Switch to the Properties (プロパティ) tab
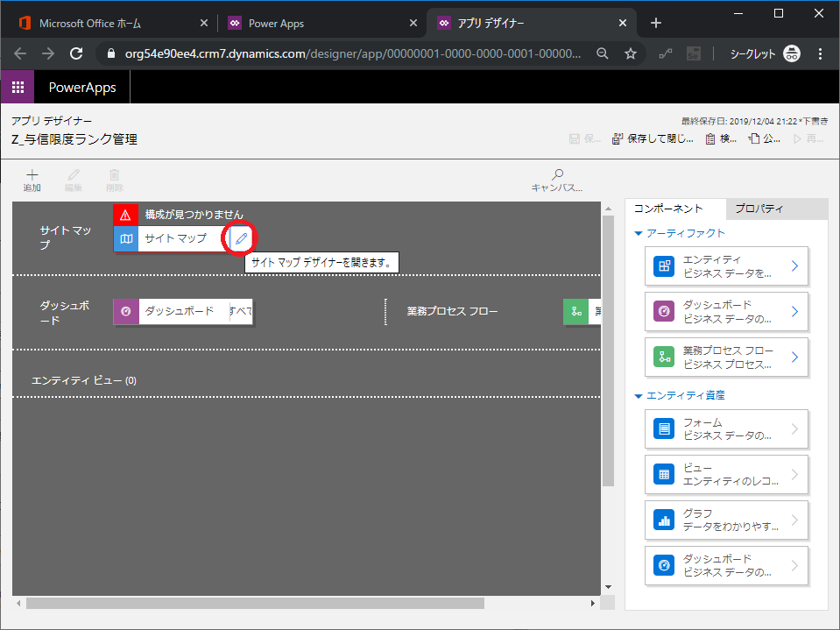 tap(777, 209)
